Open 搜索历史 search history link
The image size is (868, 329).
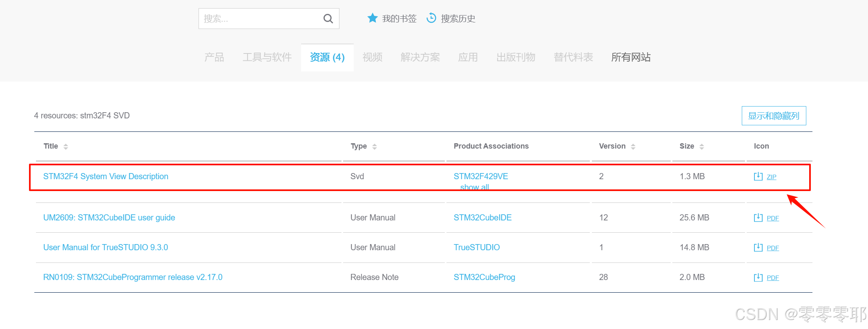[458, 18]
